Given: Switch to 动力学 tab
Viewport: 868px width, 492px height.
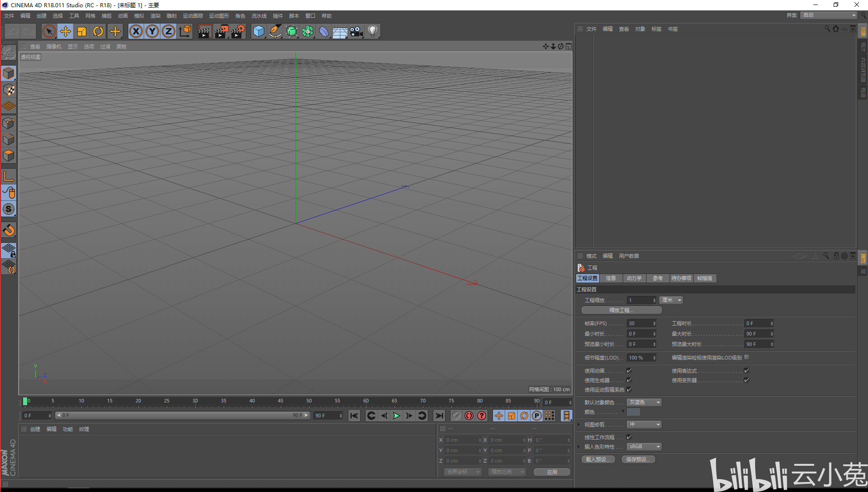Looking at the screenshot, I should [634, 278].
